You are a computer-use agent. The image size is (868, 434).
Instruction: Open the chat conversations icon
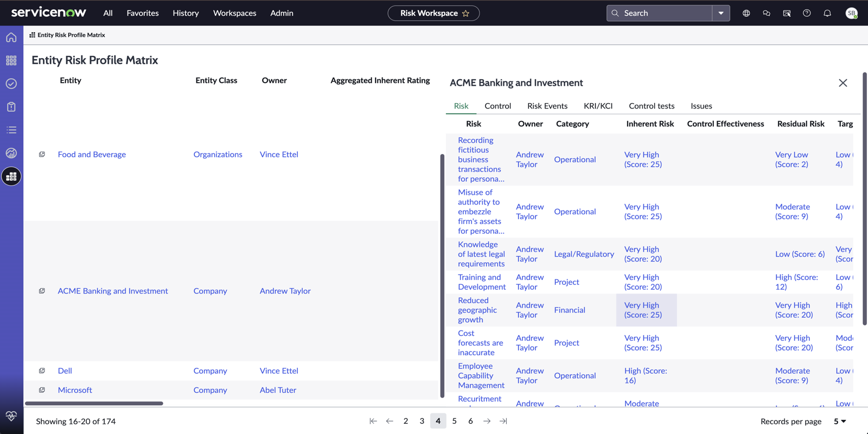point(767,13)
